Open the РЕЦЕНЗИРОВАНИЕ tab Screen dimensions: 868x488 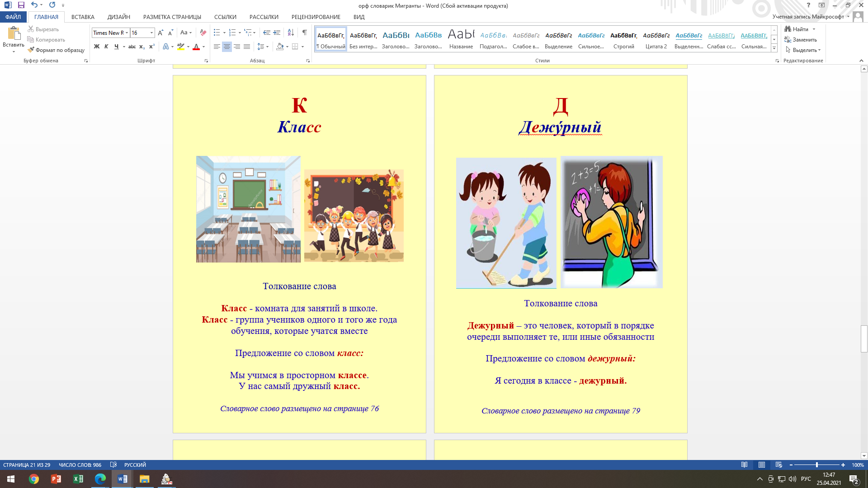316,17
